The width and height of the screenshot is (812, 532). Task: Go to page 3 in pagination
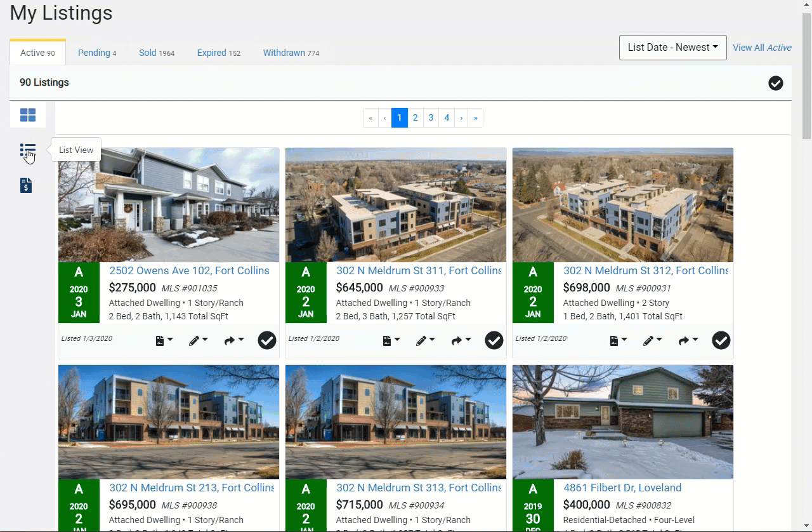(431, 117)
